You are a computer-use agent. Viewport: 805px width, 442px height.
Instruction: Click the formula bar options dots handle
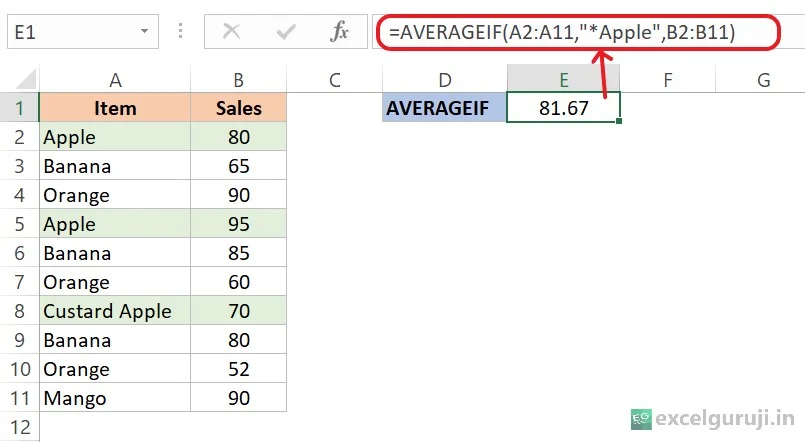(180, 31)
